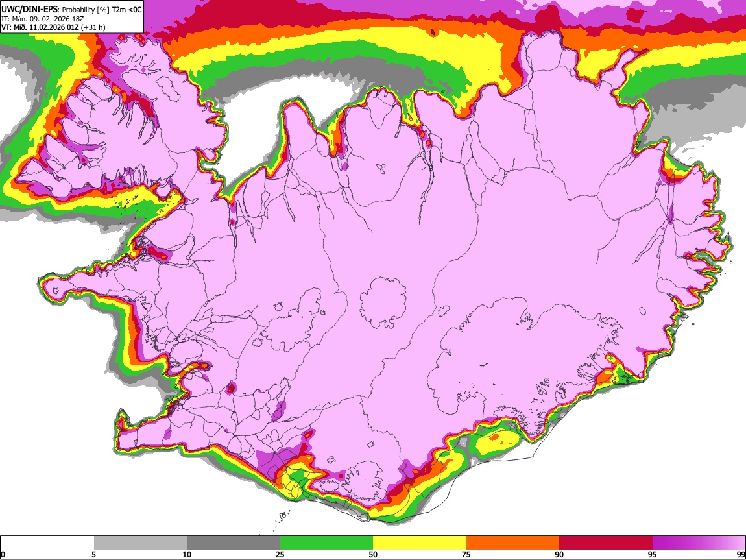This screenshot has height=560, width=746.
Task: Click the 'VT: Mið. 11.02.2026 01Z' line
Action: point(40,27)
